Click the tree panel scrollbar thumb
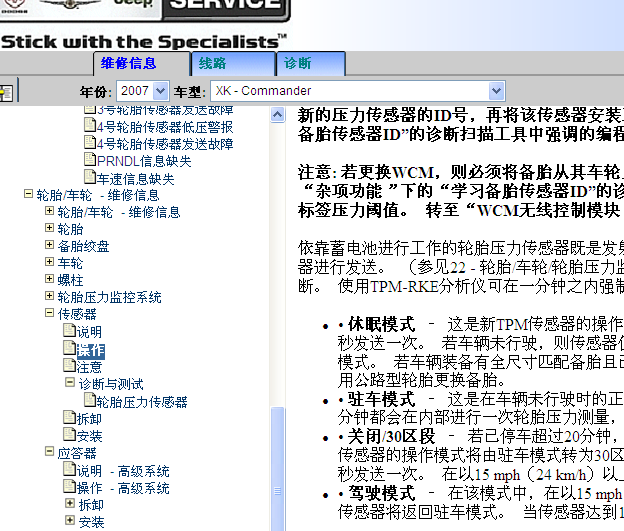 point(277,469)
